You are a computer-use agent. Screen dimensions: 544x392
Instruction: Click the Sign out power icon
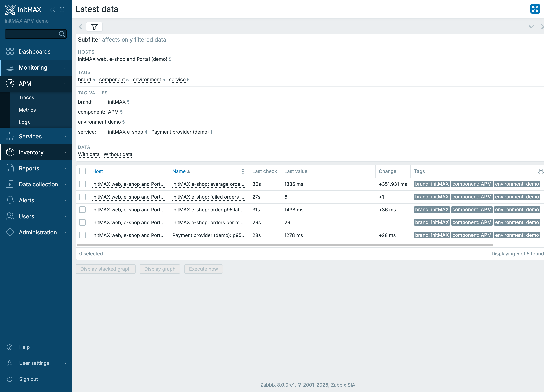coord(10,379)
